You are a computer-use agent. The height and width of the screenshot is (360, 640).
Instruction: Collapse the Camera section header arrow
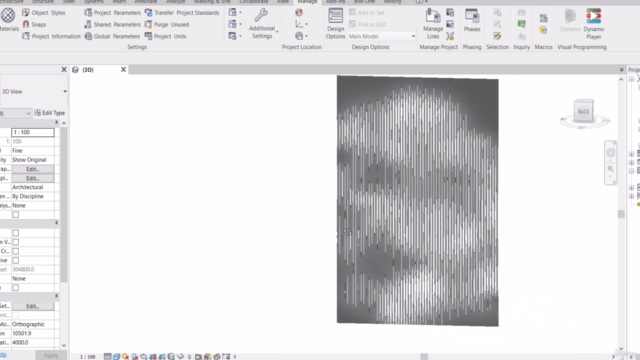click(x=56, y=296)
